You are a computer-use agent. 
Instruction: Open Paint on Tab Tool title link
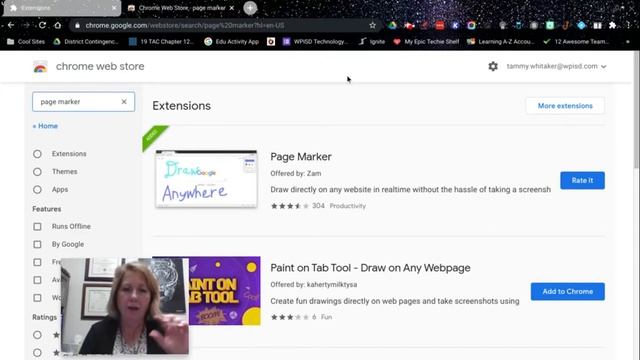pyautogui.click(x=370, y=268)
